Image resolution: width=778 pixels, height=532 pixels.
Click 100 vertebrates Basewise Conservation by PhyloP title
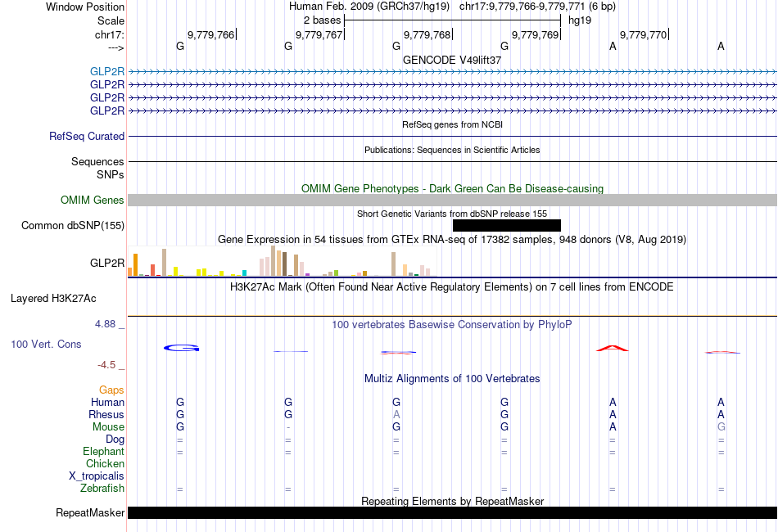pyautogui.click(x=452, y=325)
